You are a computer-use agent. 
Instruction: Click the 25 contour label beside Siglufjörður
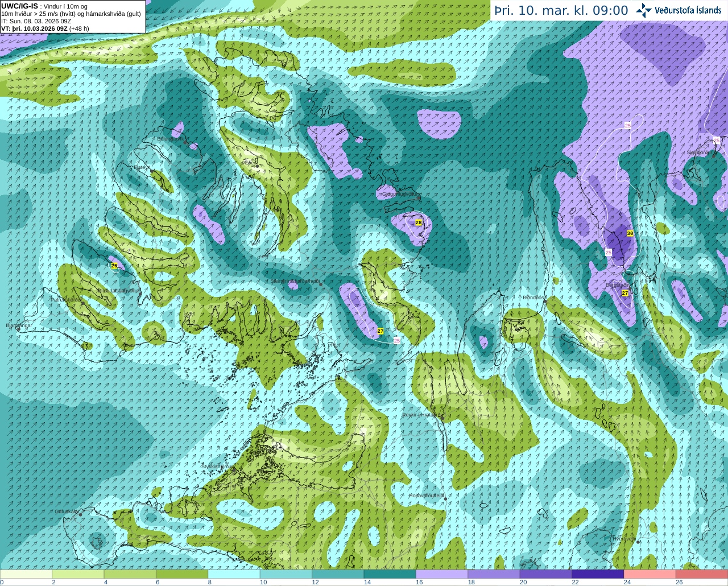[x=717, y=140]
